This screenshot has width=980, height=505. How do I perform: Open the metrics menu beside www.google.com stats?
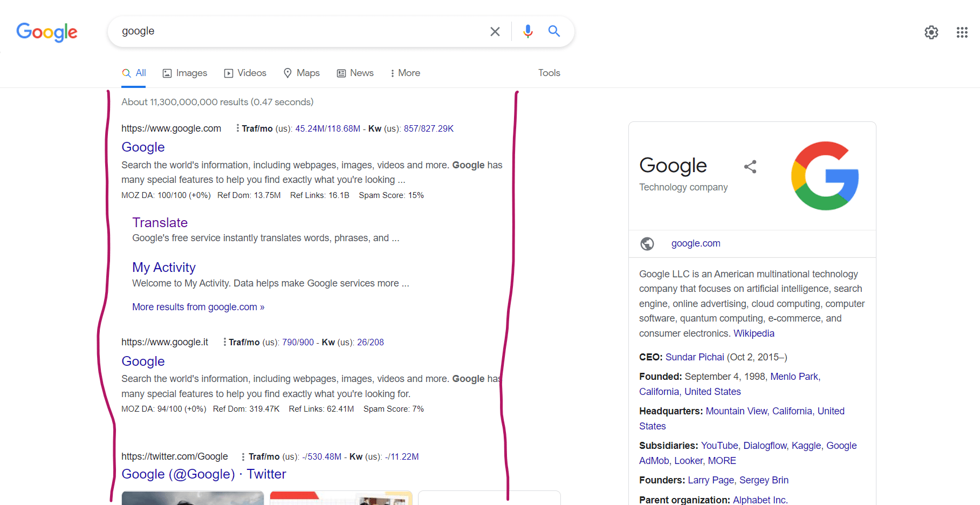(237, 128)
